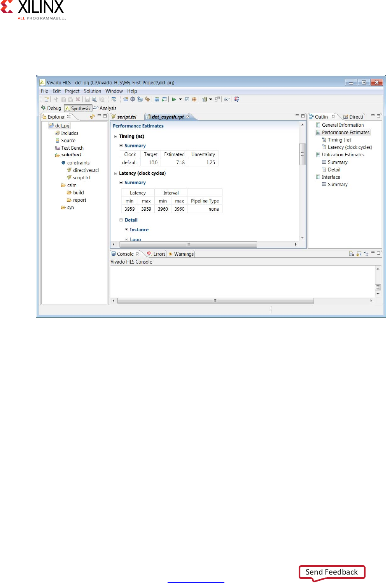
Task: Click the Run C/RTL Cosimulation checkmark icon
Action: click(x=187, y=99)
